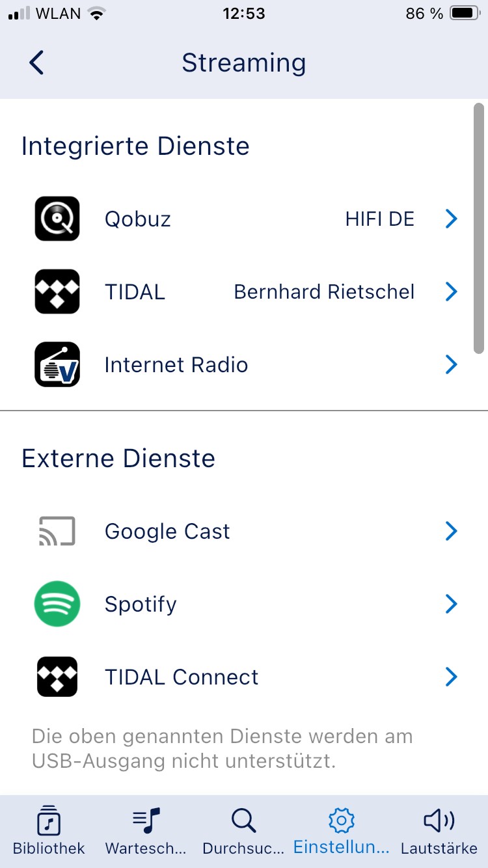The height and width of the screenshot is (868, 488).
Task: Tap the TIDAL logo under Integrierte Dienste
Action: (57, 292)
